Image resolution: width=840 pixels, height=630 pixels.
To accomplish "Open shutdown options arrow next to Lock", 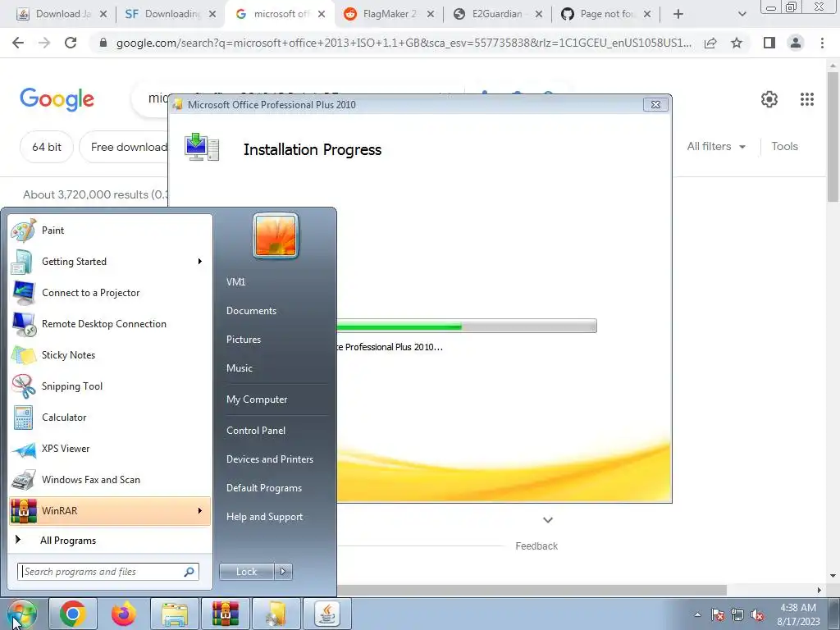I will coord(283,572).
